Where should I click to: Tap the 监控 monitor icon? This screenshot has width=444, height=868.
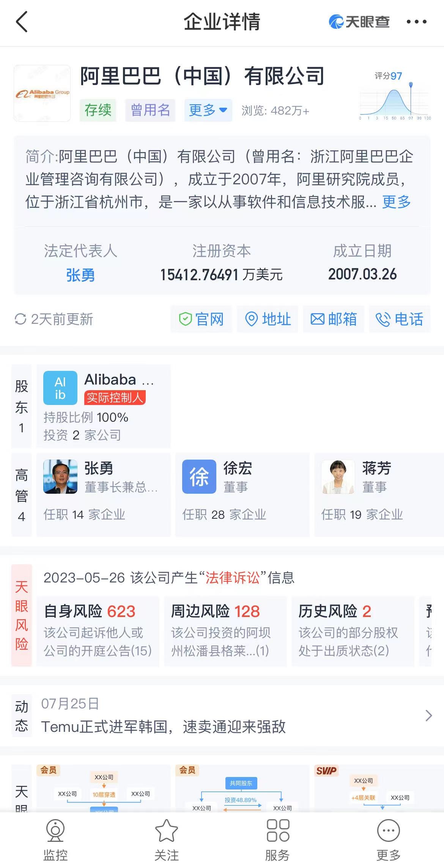click(55, 830)
